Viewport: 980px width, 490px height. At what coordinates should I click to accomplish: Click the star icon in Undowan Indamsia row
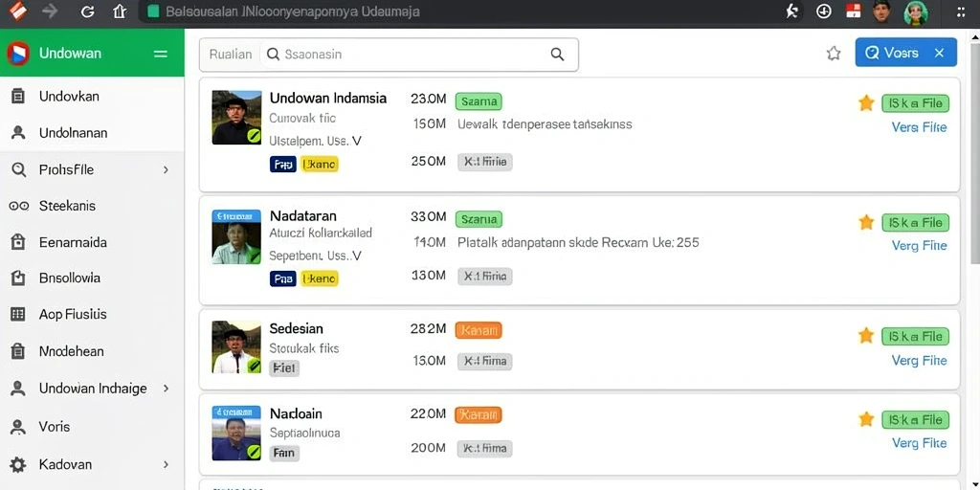(865, 103)
